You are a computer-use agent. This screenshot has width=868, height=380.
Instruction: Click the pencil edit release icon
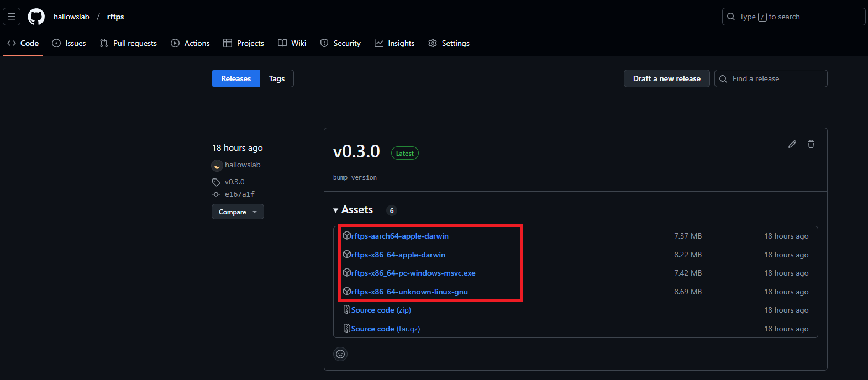click(792, 144)
